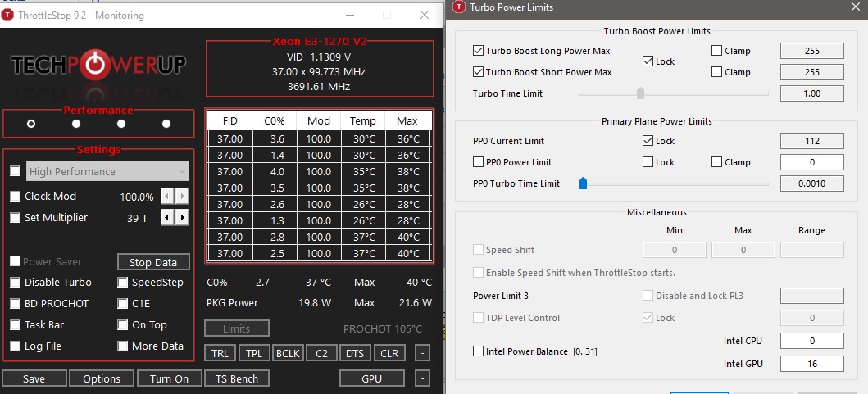Decrease Clock Mod with left arrow
868x394 pixels.
(166, 196)
